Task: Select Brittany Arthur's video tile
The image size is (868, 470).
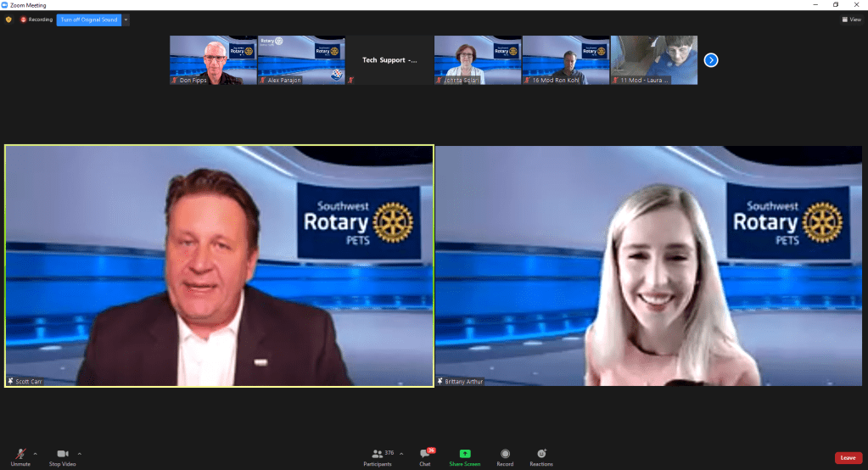Action: tap(648, 266)
